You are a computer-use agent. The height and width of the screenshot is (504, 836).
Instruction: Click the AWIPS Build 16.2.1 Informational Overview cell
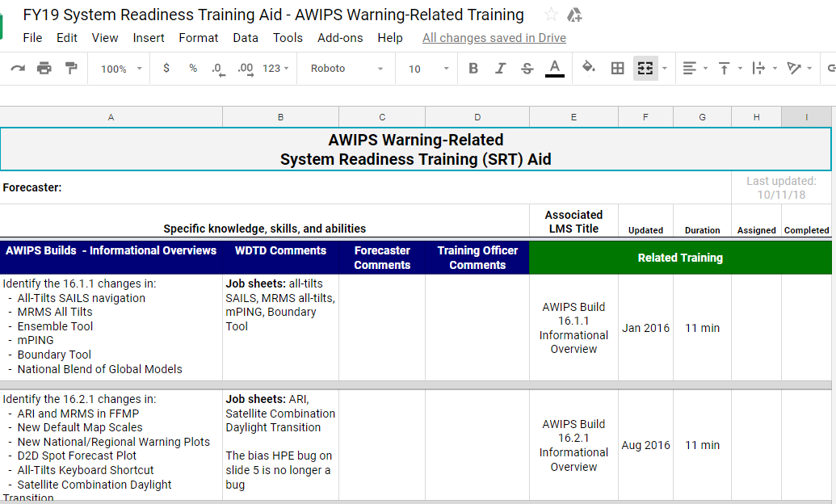[573, 445]
